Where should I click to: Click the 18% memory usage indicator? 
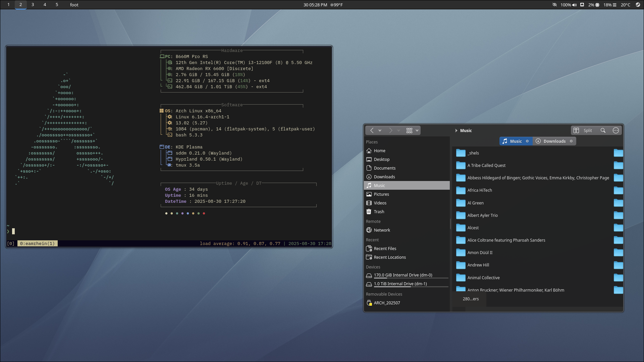point(610,5)
